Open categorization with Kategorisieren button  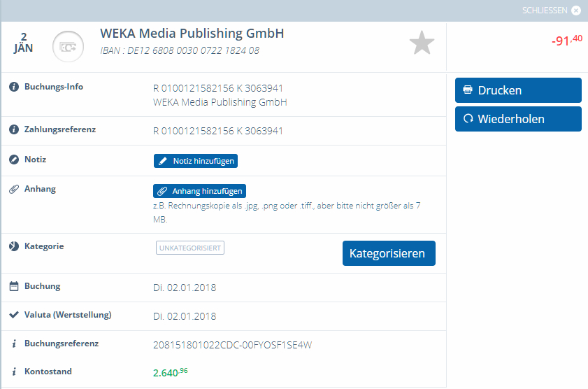pos(389,253)
